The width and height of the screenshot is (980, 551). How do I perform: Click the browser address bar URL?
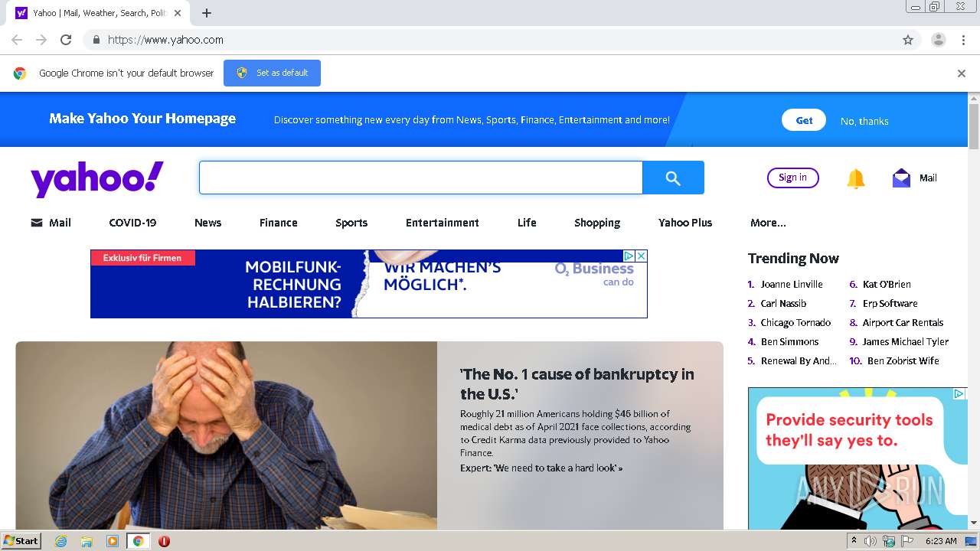165,40
